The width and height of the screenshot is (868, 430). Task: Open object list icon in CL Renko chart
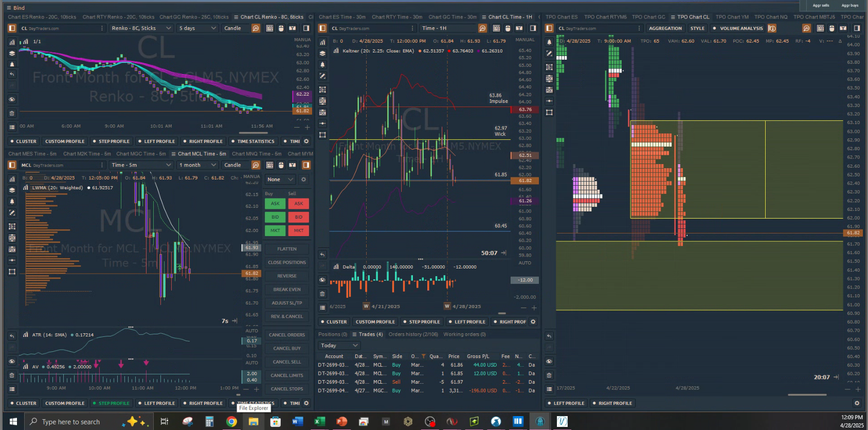pos(12,127)
